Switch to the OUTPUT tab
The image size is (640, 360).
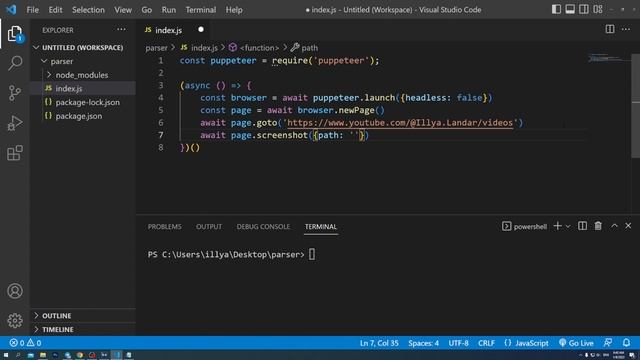click(209, 227)
